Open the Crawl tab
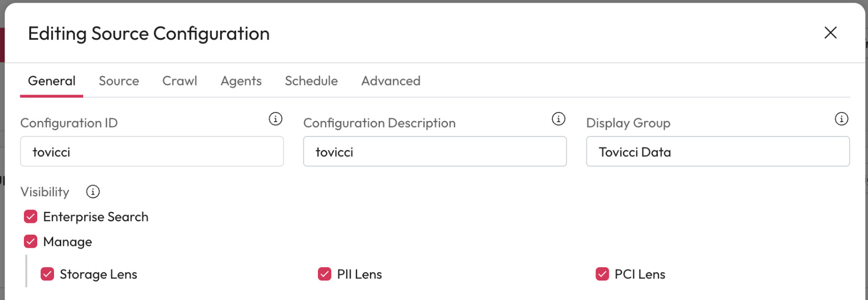The height and width of the screenshot is (300, 868). (x=180, y=81)
